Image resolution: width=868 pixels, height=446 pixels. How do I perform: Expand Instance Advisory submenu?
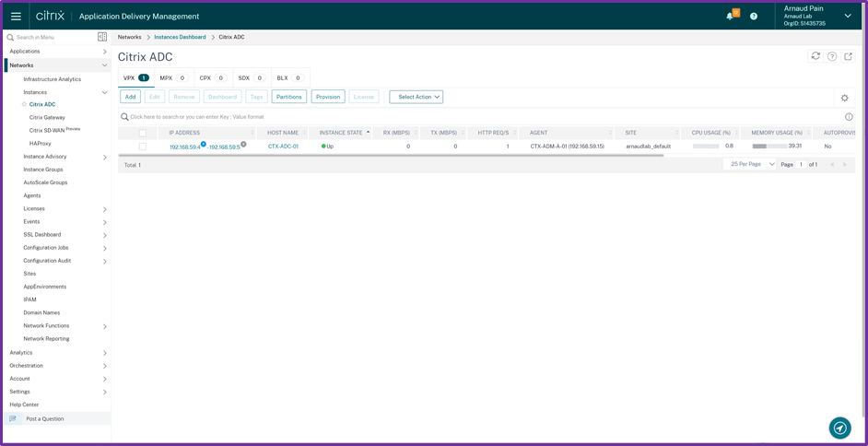point(105,158)
